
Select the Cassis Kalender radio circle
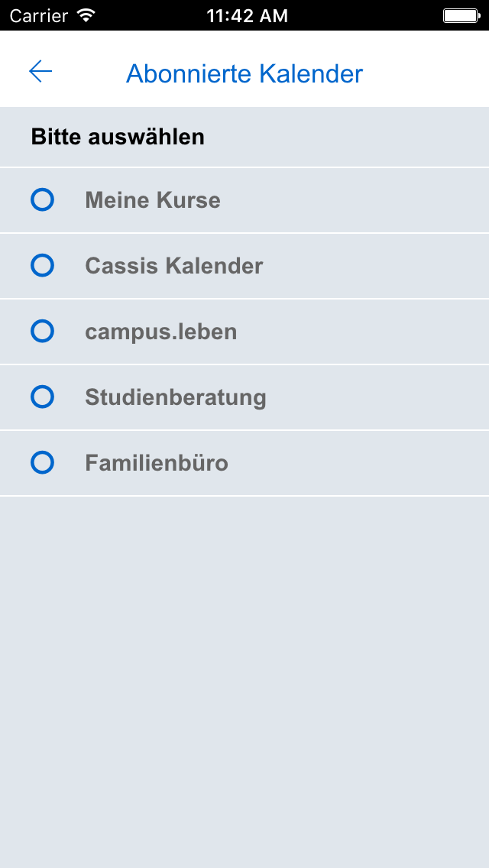coord(42,266)
